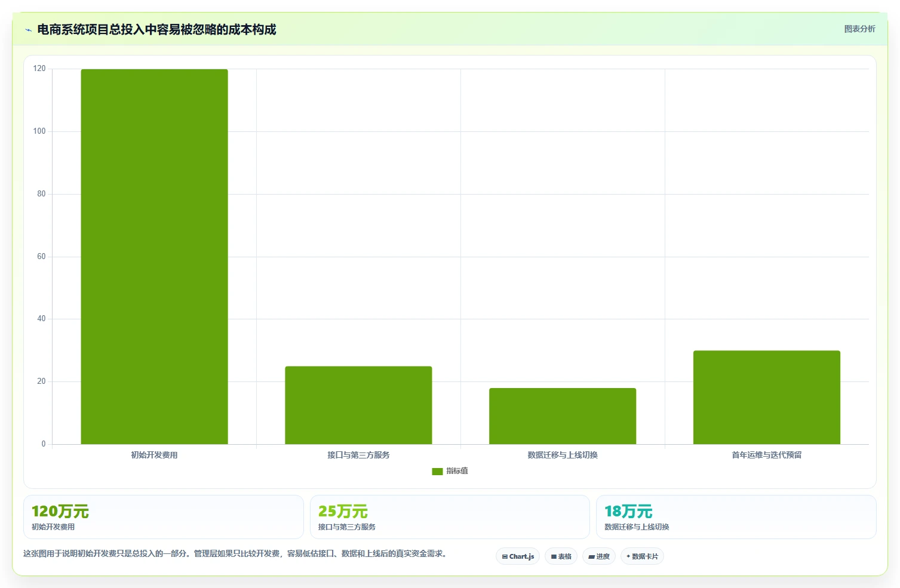900x588 pixels.
Task: Click the Chart.js tag chip
Action: [x=518, y=556]
